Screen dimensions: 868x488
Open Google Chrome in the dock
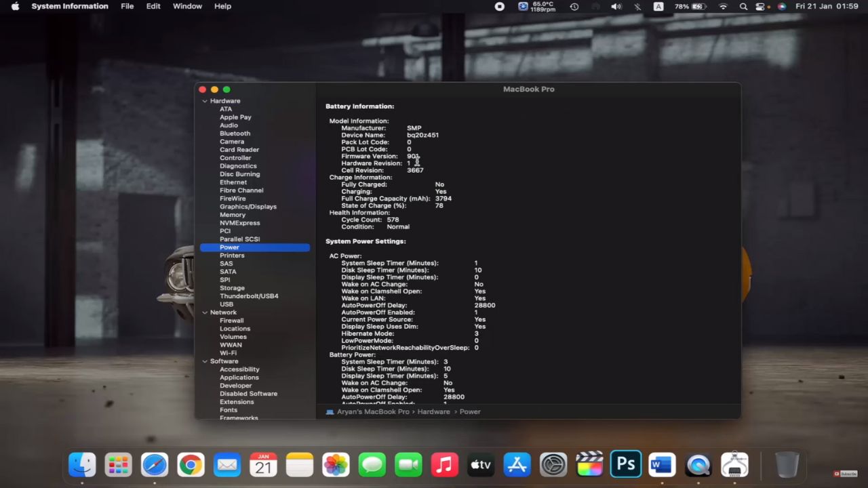pos(191,465)
